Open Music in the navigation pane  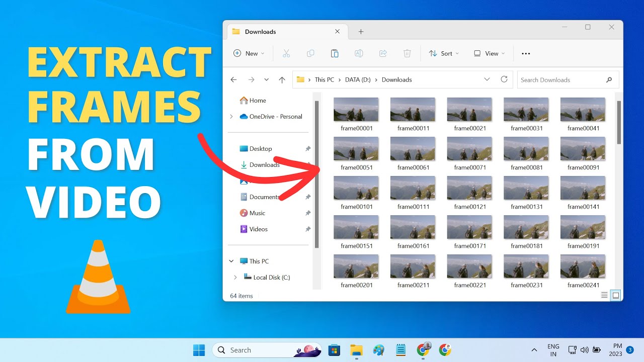253,213
